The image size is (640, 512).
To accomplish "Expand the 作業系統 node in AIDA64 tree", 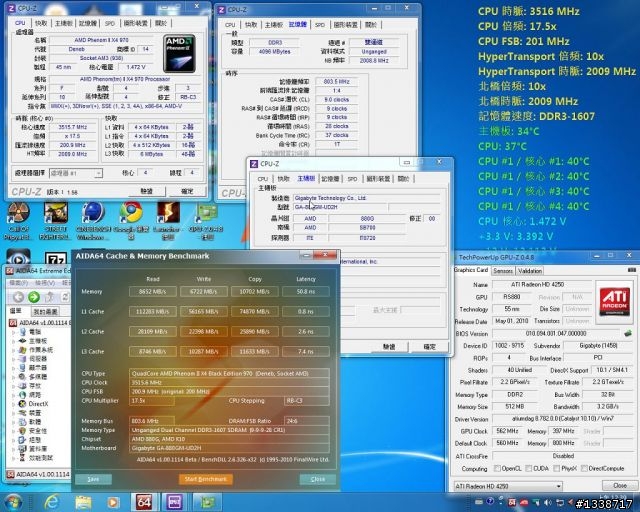I will (14, 350).
